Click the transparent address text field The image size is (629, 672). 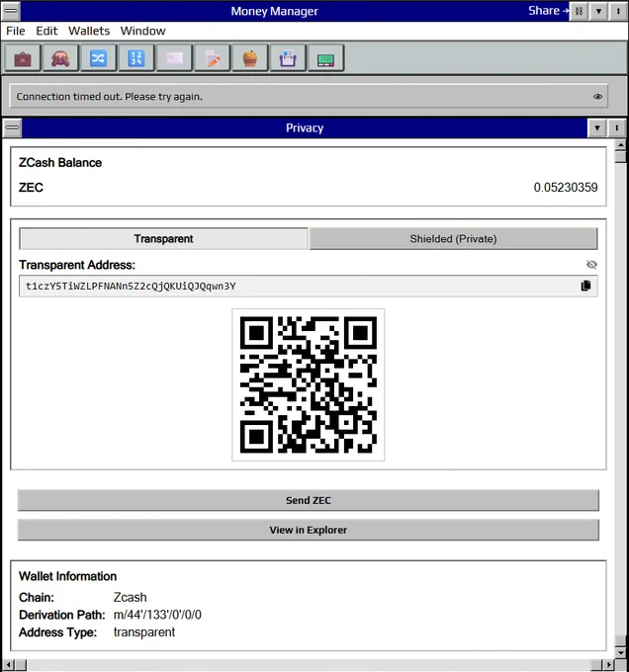309,286
